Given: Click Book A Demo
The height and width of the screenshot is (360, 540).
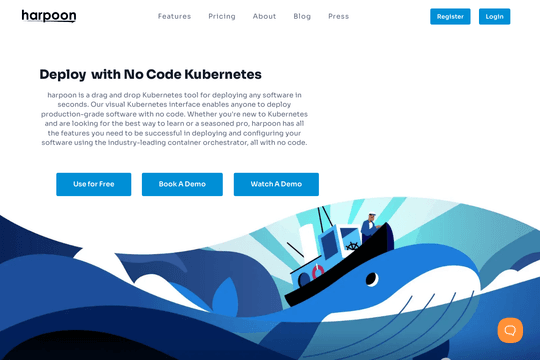Looking at the screenshot, I should [182, 184].
